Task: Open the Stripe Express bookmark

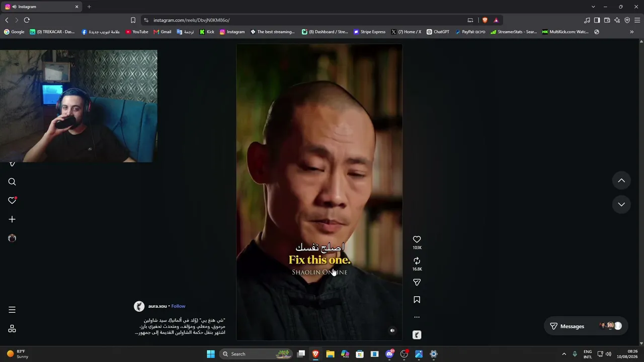Action: coord(369,32)
